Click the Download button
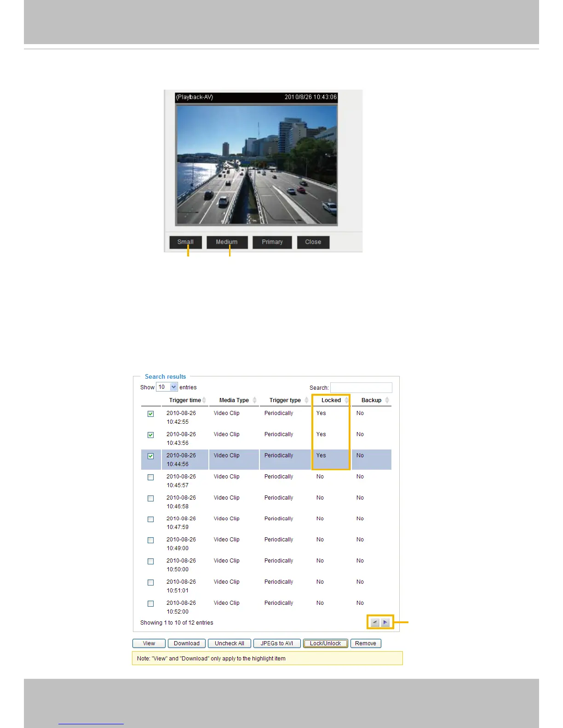 pyautogui.click(x=187, y=643)
